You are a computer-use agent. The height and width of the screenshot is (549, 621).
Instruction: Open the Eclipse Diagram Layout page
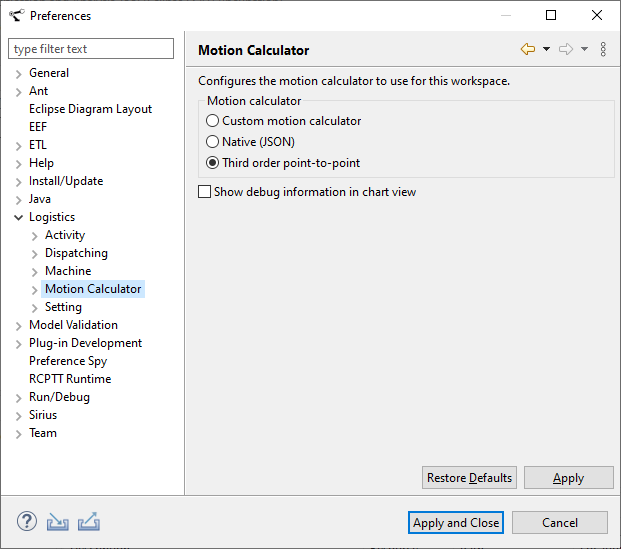[90, 109]
